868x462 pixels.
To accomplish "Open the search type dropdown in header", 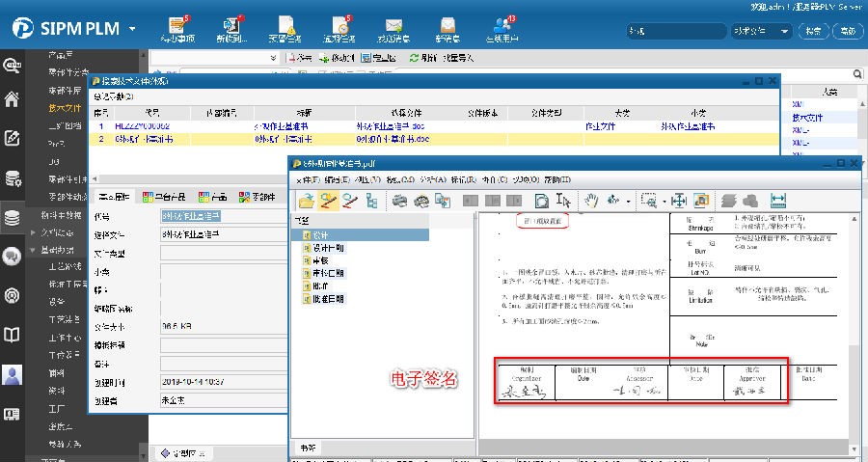I will [x=761, y=31].
